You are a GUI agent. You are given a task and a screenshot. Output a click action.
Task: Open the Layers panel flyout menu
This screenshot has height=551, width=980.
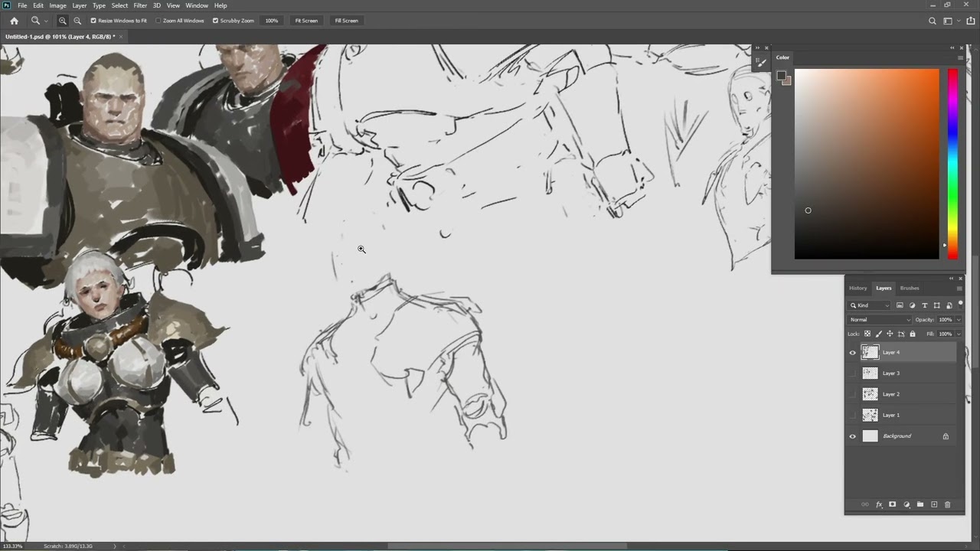(x=959, y=289)
